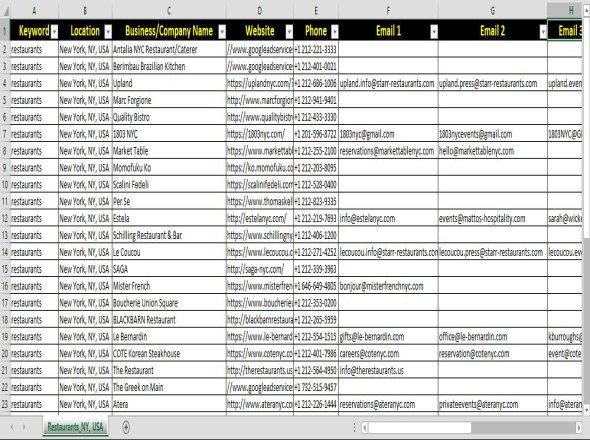Open the Phone column filter dropdown
The width and height of the screenshot is (590, 440).
tap(334, 32)
